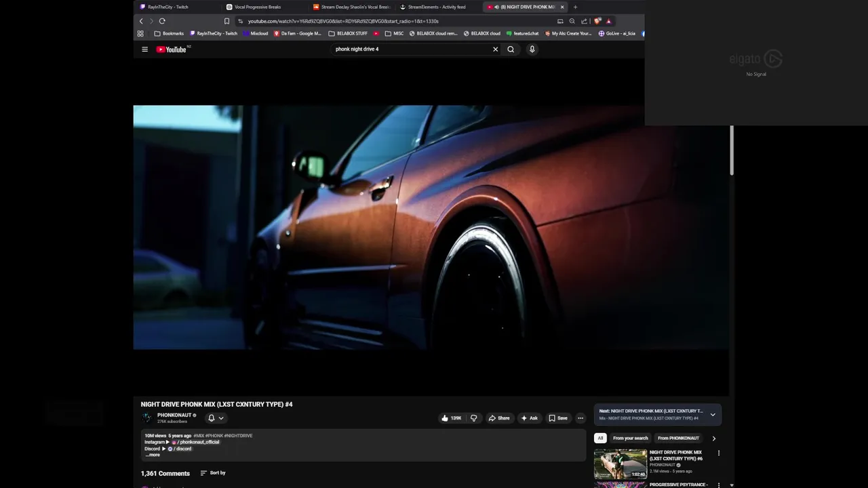Click the magnifier search button
Screen dimensions: 868x488
tap(511, 49)
